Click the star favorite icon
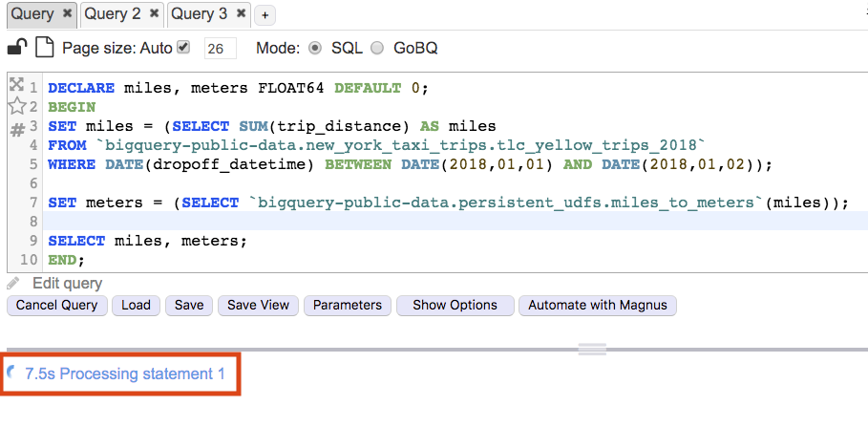 pos(16,106)
